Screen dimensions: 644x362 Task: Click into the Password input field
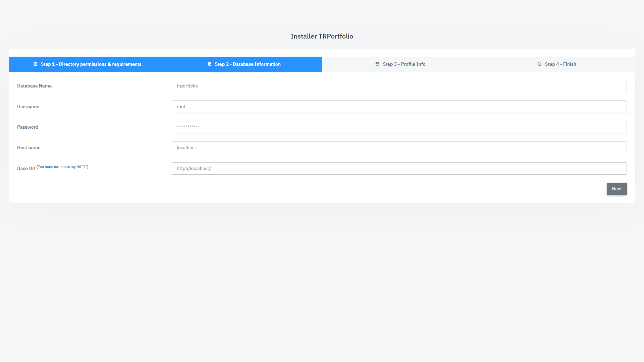tap(399, 127)
